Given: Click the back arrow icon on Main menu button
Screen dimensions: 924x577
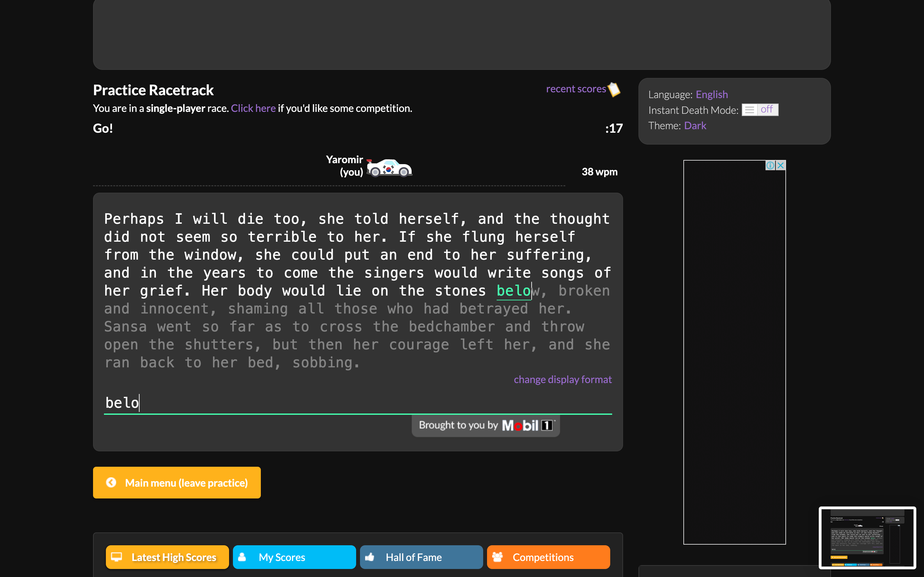Looking at the screenshot, I should (111, 482).
